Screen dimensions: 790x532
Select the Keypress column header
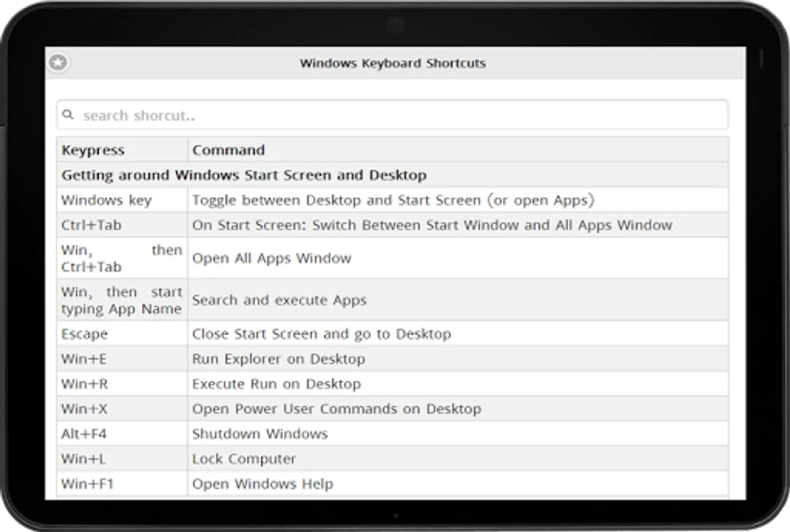[122, 150]
